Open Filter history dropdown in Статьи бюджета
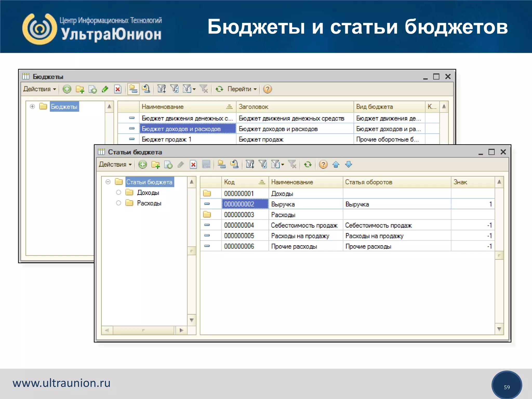532x399 pixels. point(278,164)
